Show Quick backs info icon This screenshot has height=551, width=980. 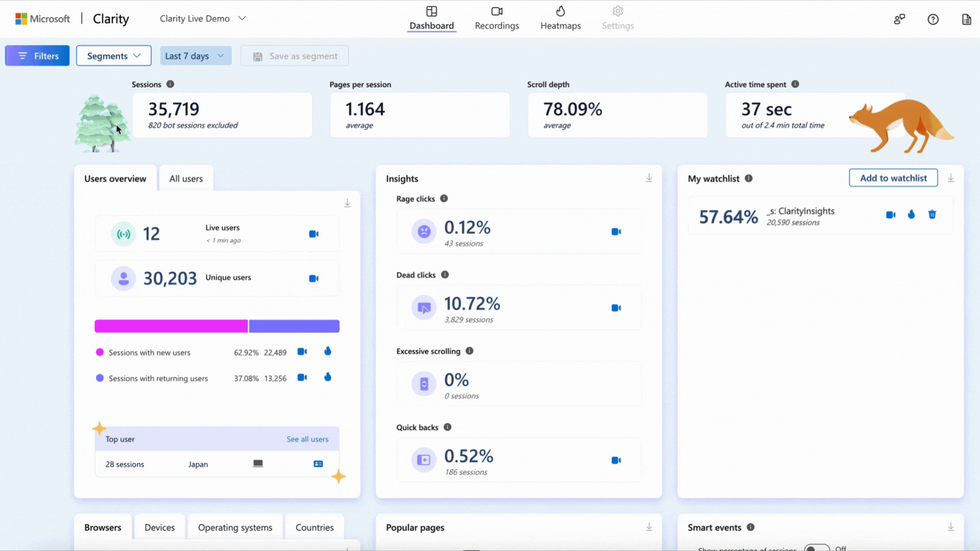tap(447, 427)
